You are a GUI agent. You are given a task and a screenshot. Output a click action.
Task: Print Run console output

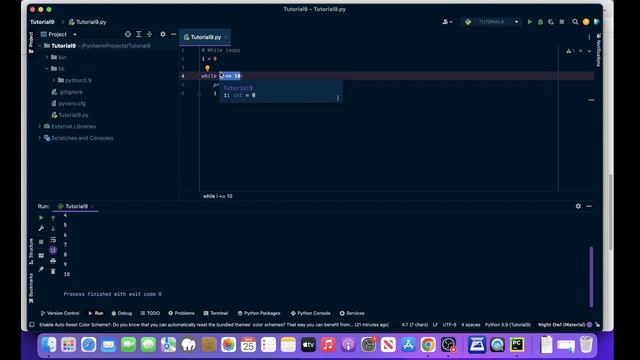pos(53,261)
